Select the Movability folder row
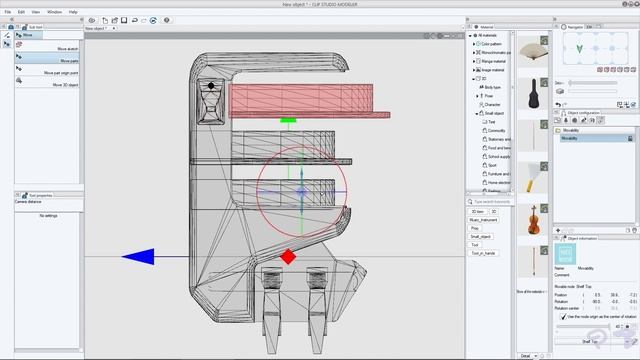Screen dimensions: 640x360 [x=595, y=130]
